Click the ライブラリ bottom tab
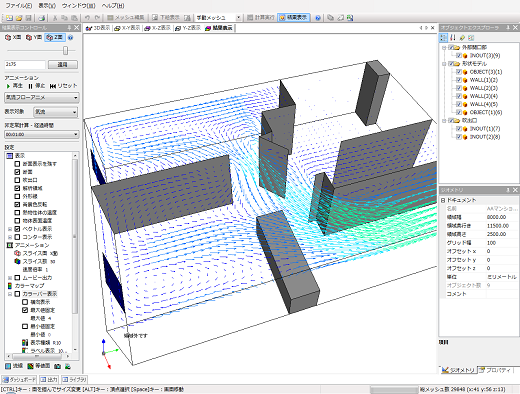 75,380
